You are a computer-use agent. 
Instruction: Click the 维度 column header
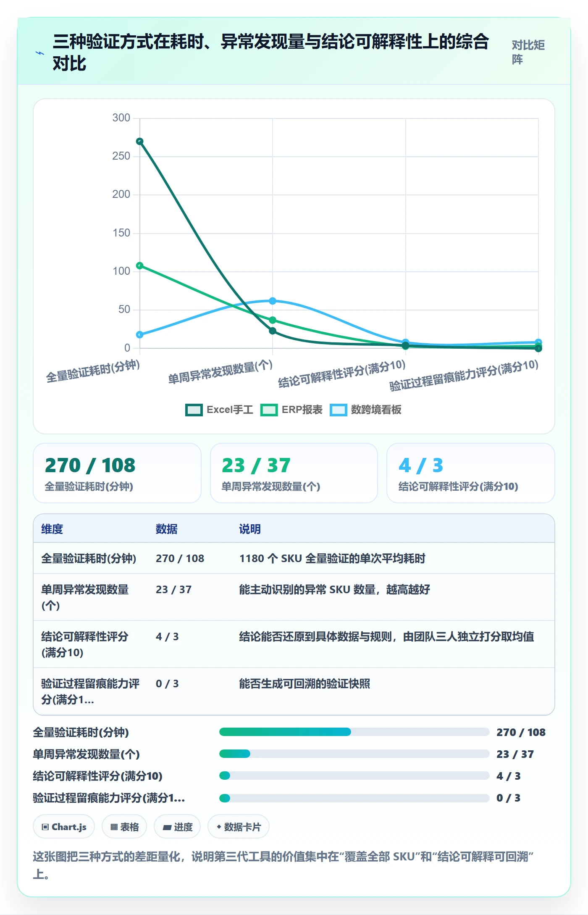tap(52, 529)
